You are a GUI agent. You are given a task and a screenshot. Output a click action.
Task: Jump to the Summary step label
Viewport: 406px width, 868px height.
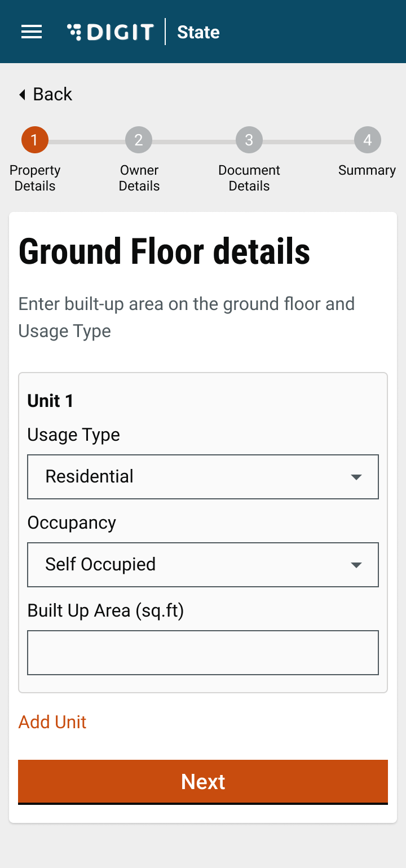367,170
